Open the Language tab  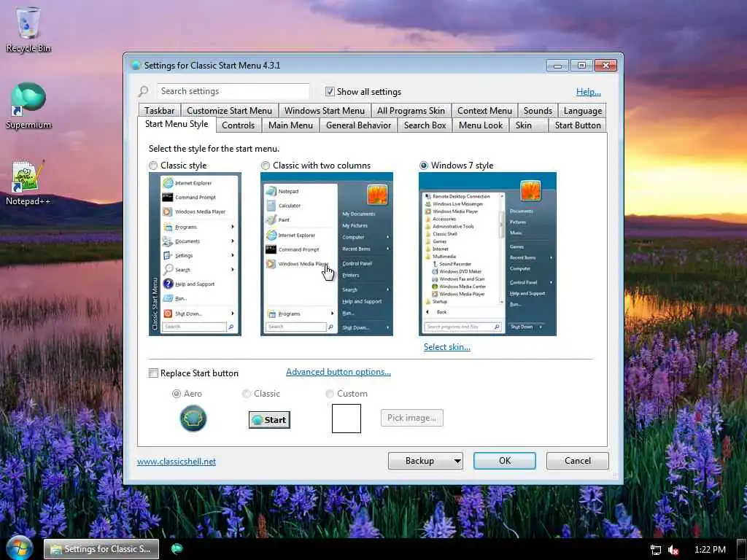coord(582,111)
